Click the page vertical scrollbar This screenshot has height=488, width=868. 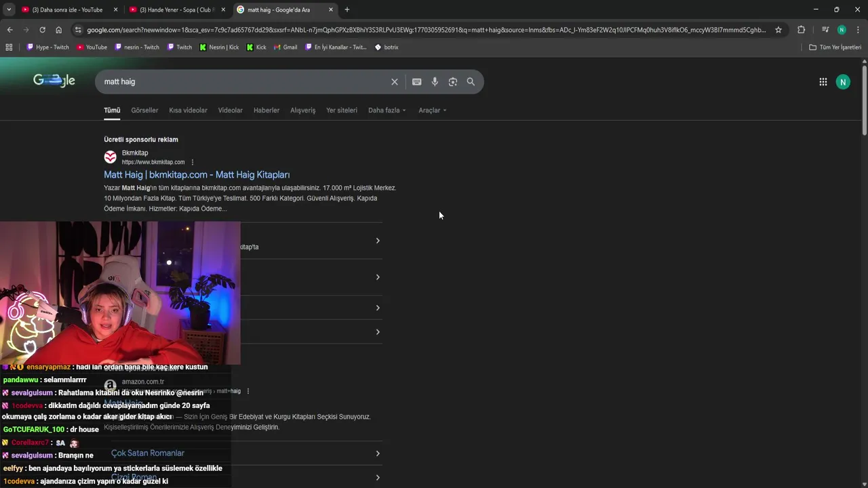tap(864, 100)
